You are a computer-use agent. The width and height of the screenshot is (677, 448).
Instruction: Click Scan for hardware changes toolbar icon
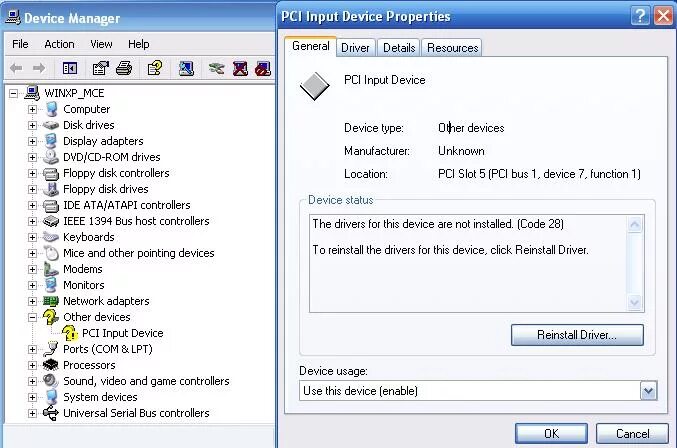(186, 68)
